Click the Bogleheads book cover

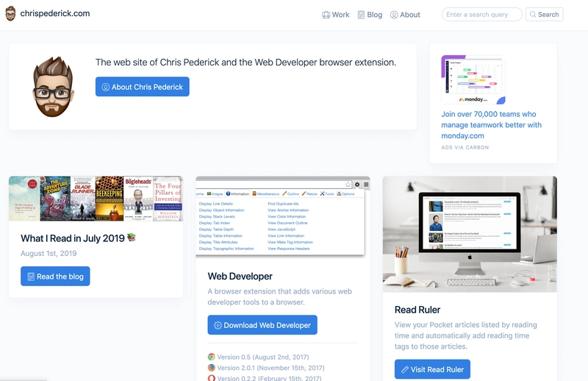coord(138,199)
